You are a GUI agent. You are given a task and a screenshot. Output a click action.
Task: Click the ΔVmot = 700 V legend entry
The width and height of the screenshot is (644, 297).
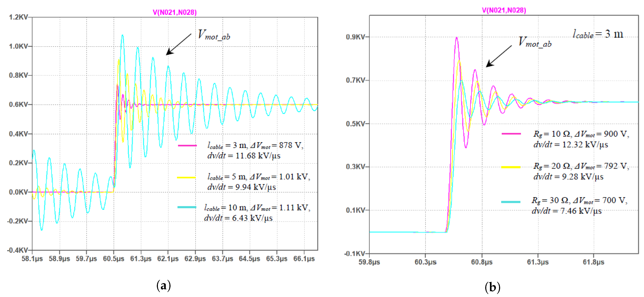coord(600,200)
